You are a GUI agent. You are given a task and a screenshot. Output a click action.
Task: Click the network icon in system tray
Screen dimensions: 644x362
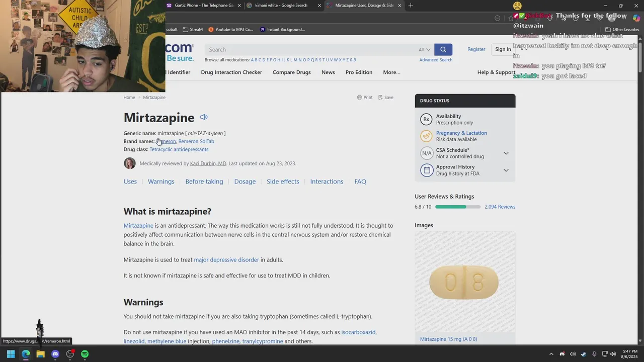click(x=605, y=354)
